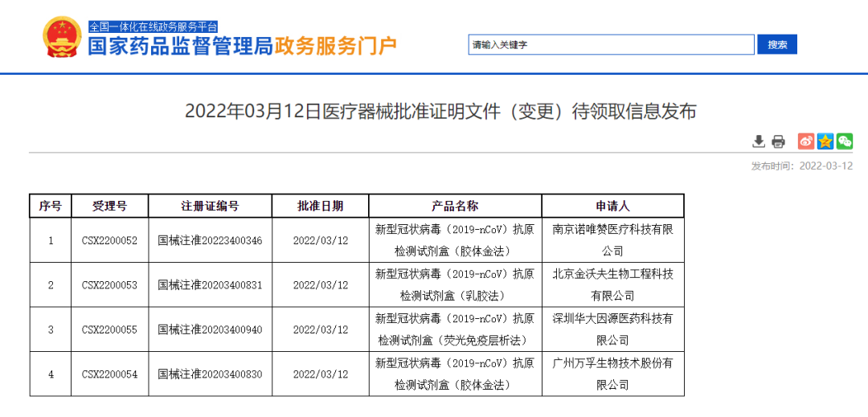Click approval date in row CSX2200053
The width and height of the screenshot is (868, 417).
click(x=320, y=284)
